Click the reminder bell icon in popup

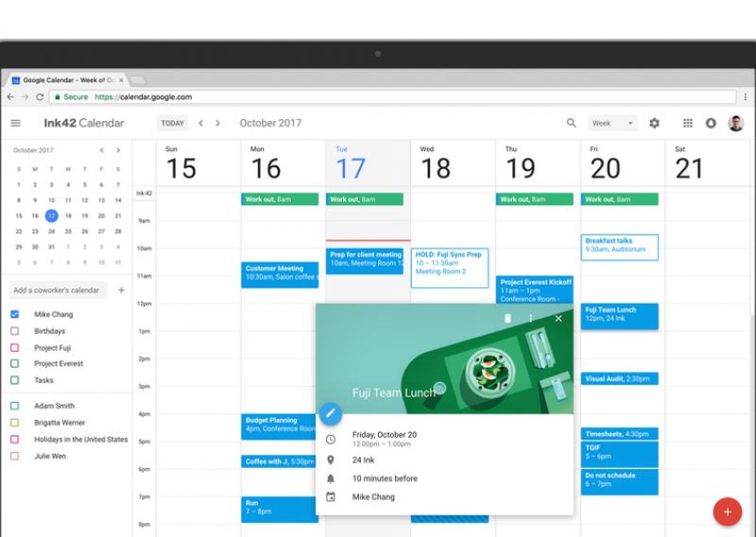pos(330,478)
